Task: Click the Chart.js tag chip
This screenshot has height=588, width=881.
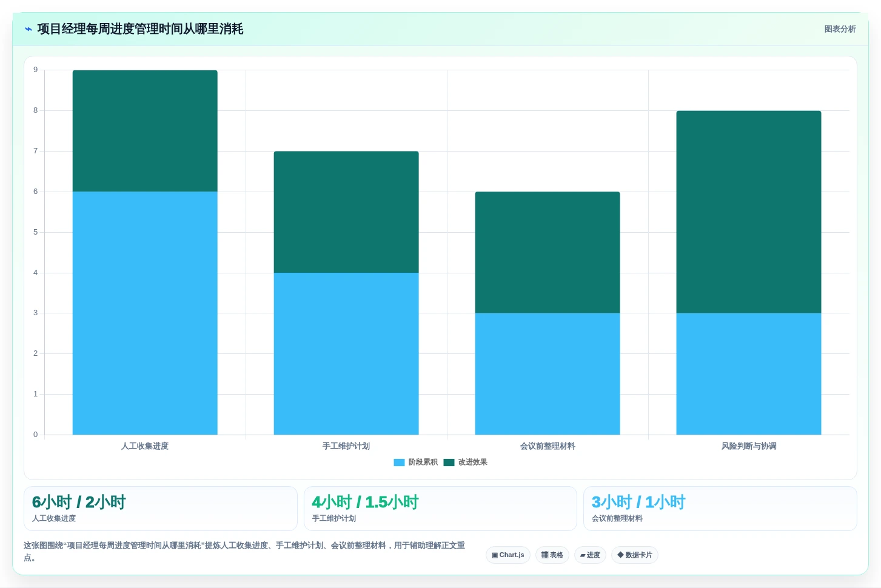Action: (508, 555)
